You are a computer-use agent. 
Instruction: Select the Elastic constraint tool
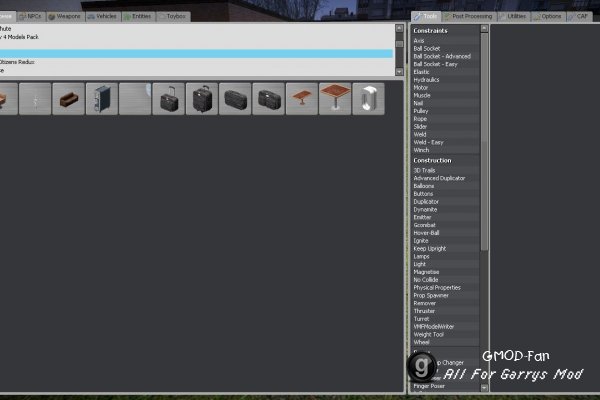(445, 72)
